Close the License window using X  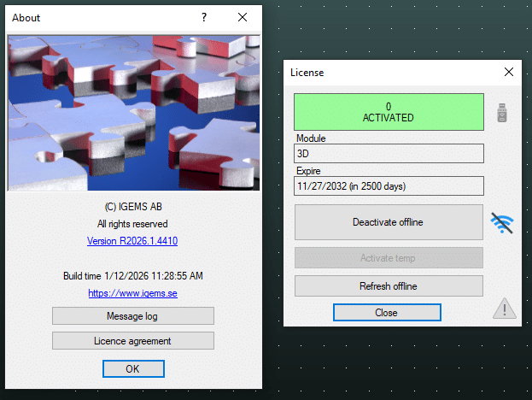(509, 73)
